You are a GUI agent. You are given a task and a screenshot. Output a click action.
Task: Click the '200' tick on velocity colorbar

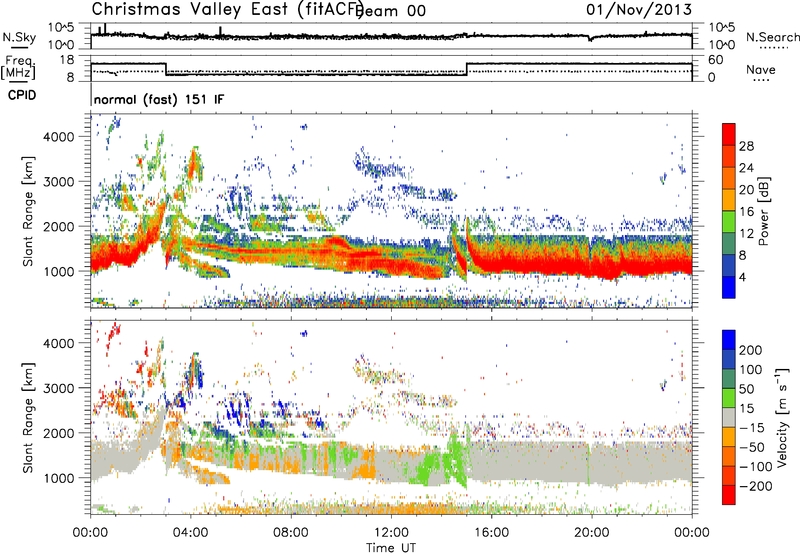point(751,350)
